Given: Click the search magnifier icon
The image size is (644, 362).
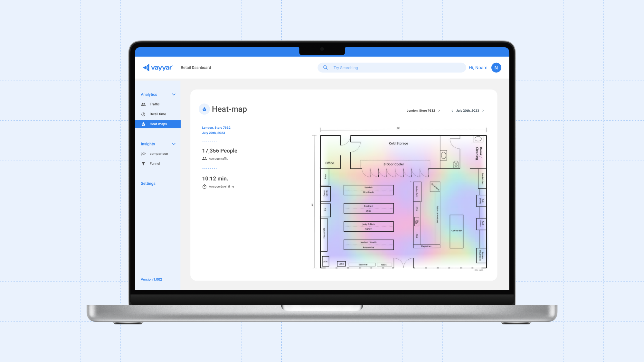Looking at the screenshot, I should tap(326, 68).
